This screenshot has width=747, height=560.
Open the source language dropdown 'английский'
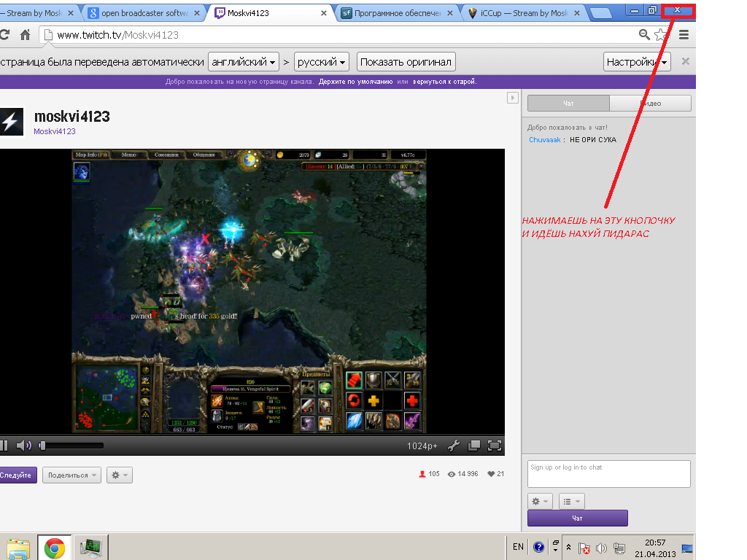click(244, 62)
